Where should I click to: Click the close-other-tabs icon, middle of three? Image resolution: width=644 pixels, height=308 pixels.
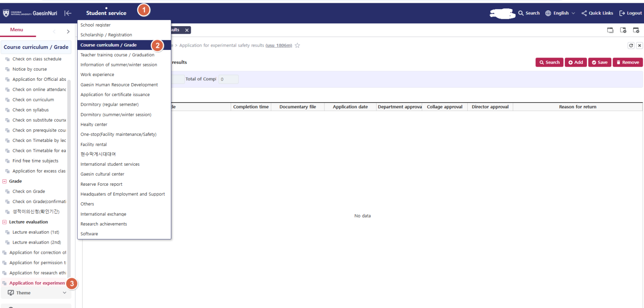[x=623, y=30]
